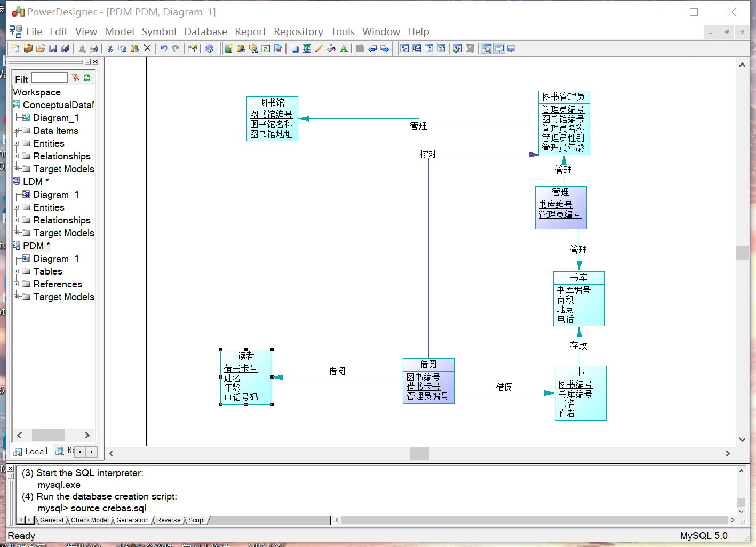The image size is (756, 547).
Task: Expand the Tables folder under PDM
Action: click(17, 271)
